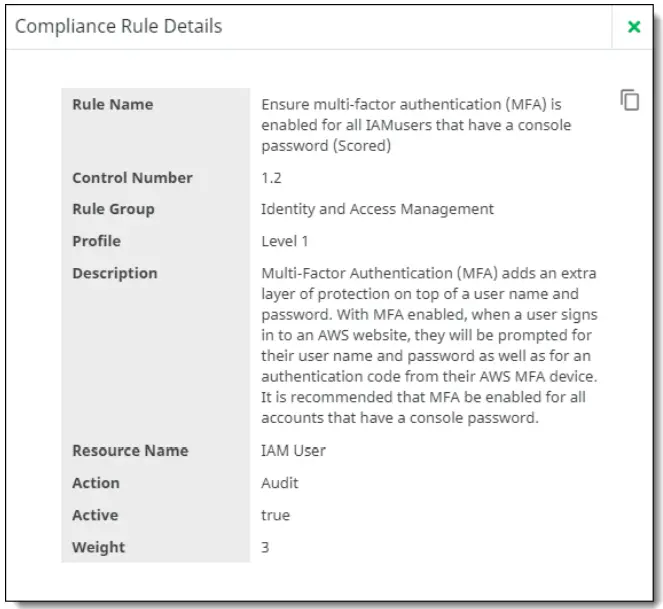
Task: Select the 'Audit' action value
Action: pyautogui.click(x=279, y=483)
